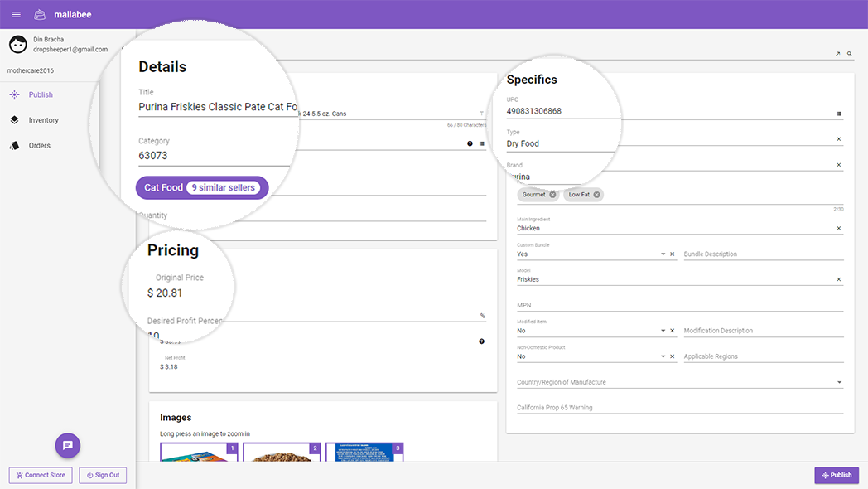Click the California Prop 65 Warning field
This screenshot has width=868, height=489.
pyautogui.click(x=680, y=408)
